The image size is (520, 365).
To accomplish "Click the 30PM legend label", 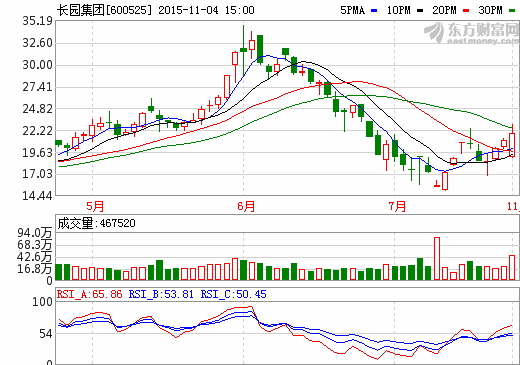I will [490, 10].
